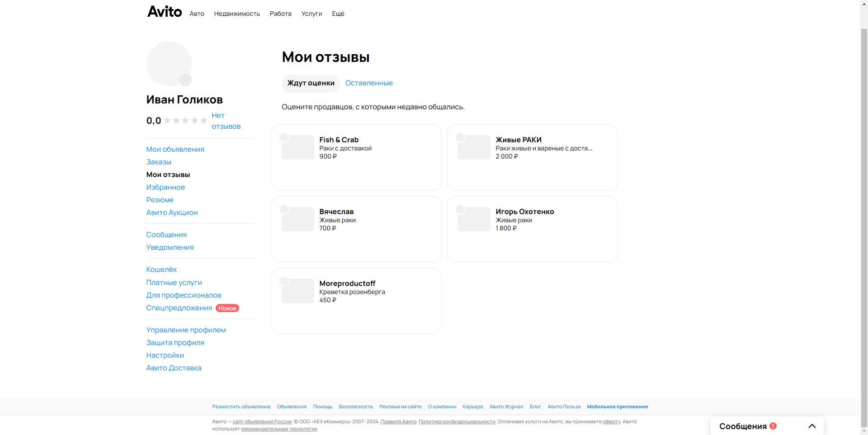Click the user profile avatar placeholder
The height and width of the screenshot is (435, 868).
pyautogui.click(x=169, y=64)
